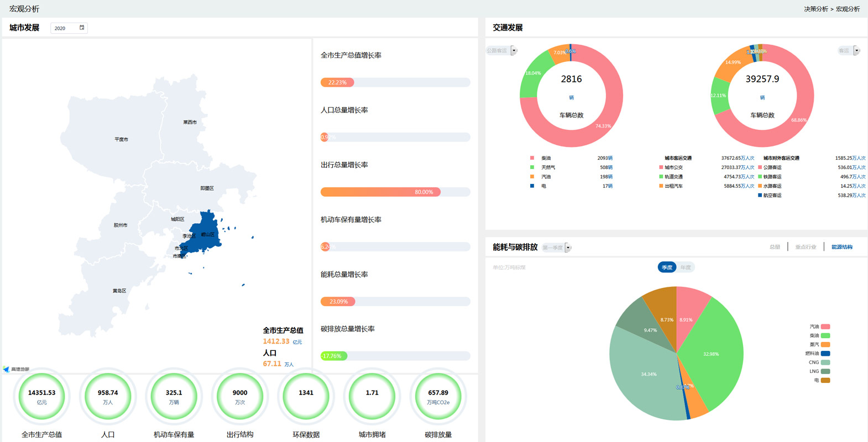Open the 城市拥堵 circle indicator

(372, 397)
